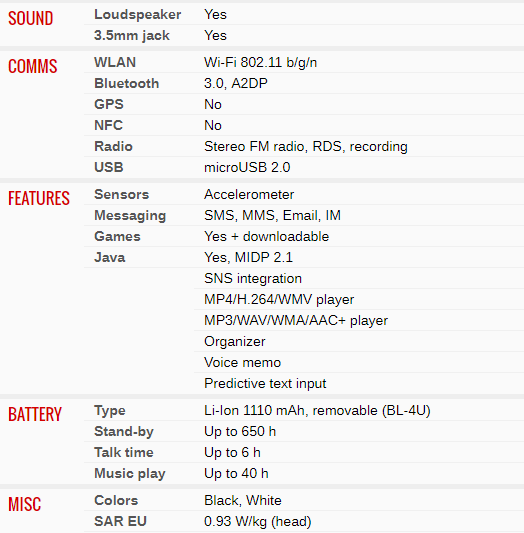Open the Sensors glossary link
This screenshot has height=533, width=524.
click(x=122, y=194)
